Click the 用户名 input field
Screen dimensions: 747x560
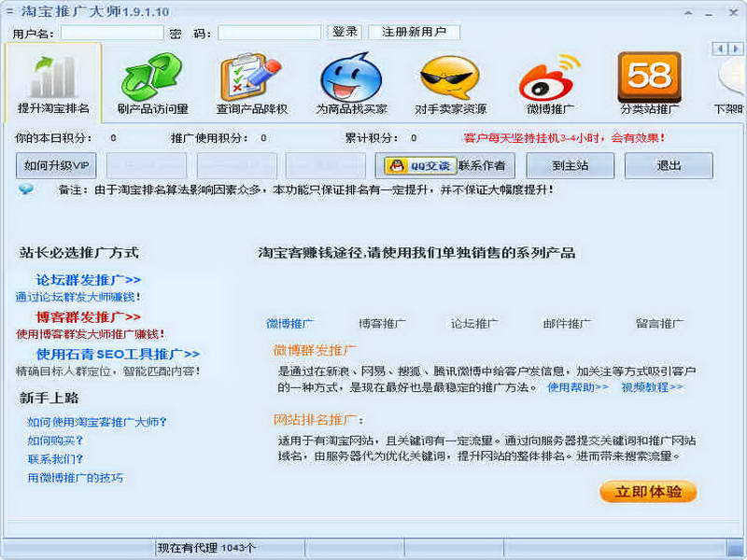112,33
